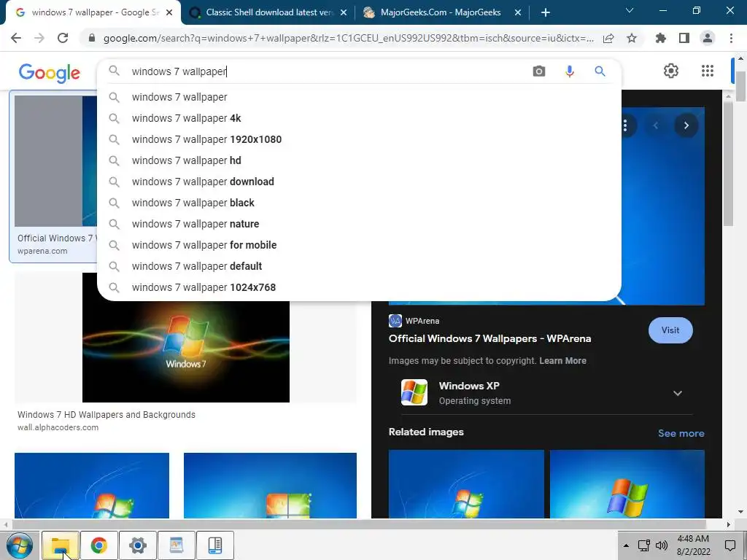Open the Windows Start button

pyautogui.click(x=20, y=545)
